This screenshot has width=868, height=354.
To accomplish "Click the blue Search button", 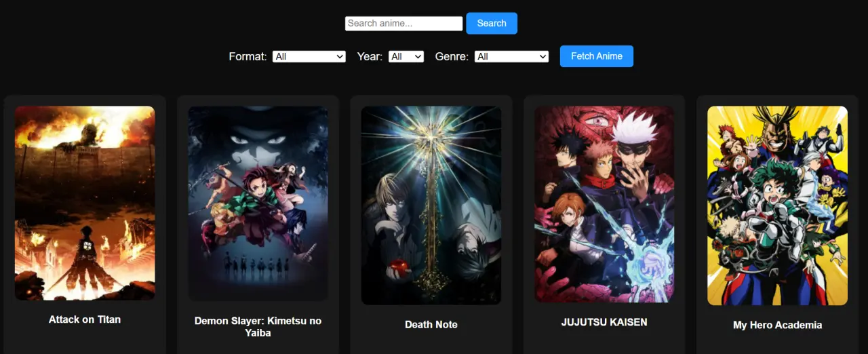I will tap(492, 23).
